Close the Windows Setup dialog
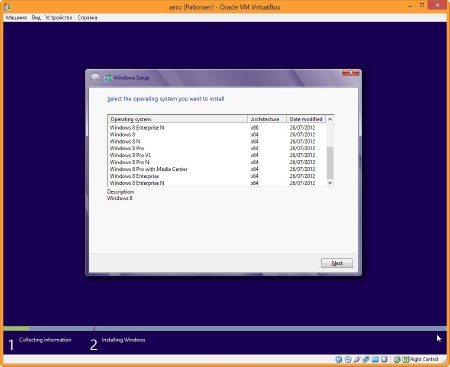 pos(350,72)
